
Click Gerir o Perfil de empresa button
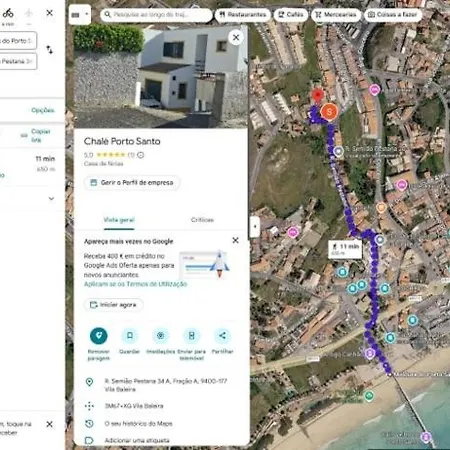click(132, 183)
